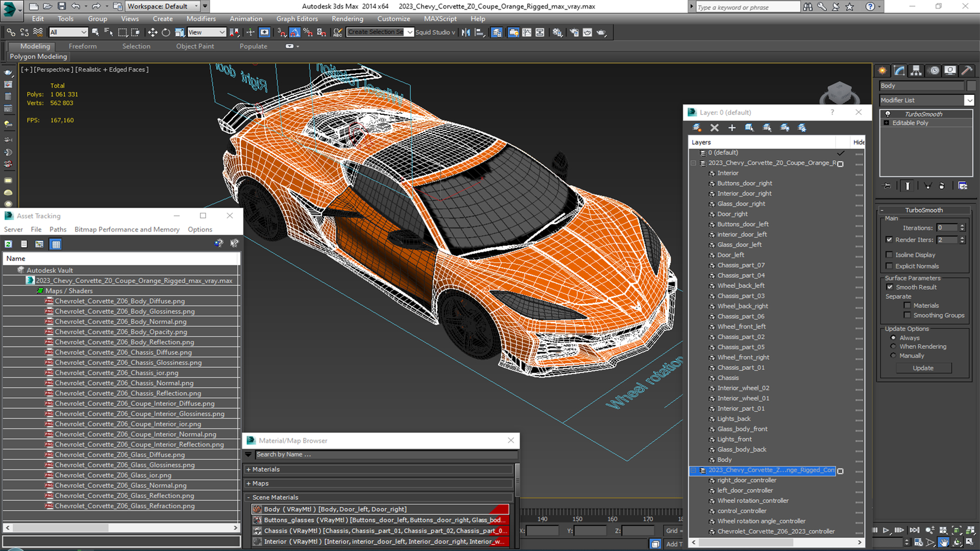Open the Modifiers menu
This screenshot has width=980, height=551.
click(201, 19)
